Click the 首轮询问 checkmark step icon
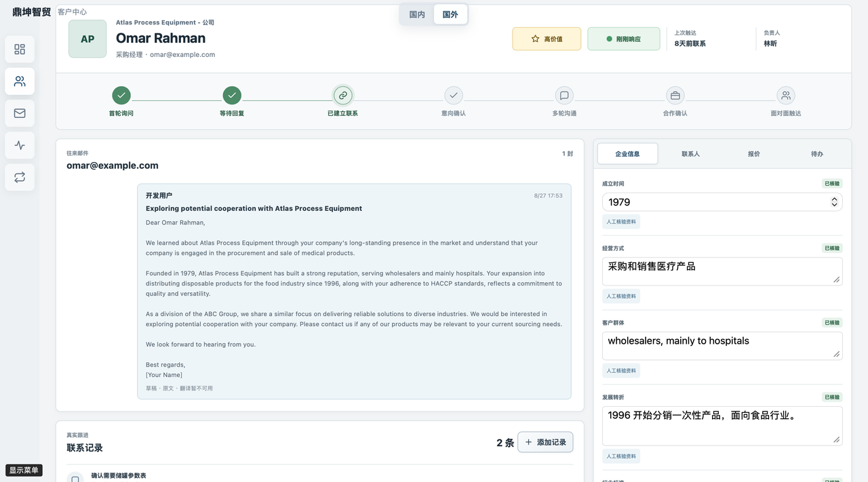Viewport: 868px width, 482px height. [121, 96]
